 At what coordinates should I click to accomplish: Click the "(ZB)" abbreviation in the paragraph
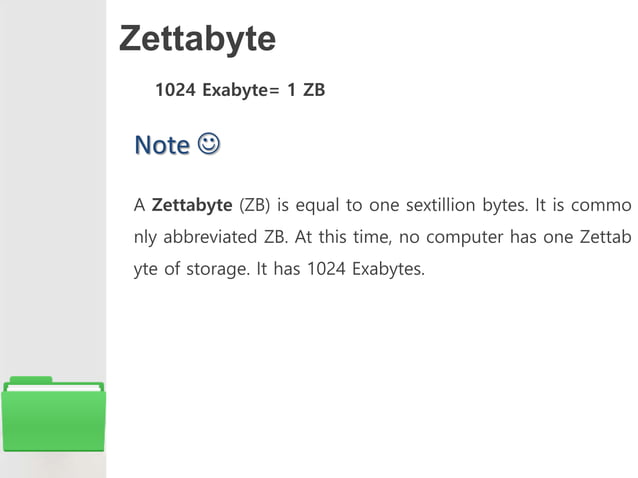[255, 205]
